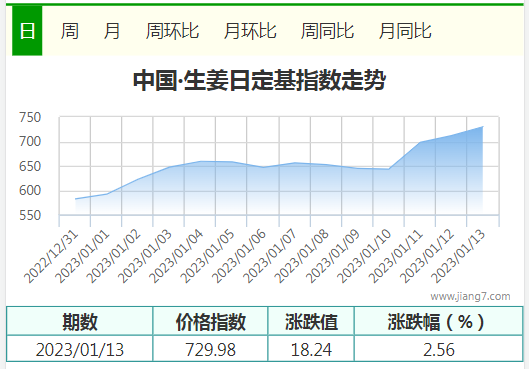The image size is (529, 369).
Task: Click x-axis label 2023/01/06
Action: coord(239,256)
